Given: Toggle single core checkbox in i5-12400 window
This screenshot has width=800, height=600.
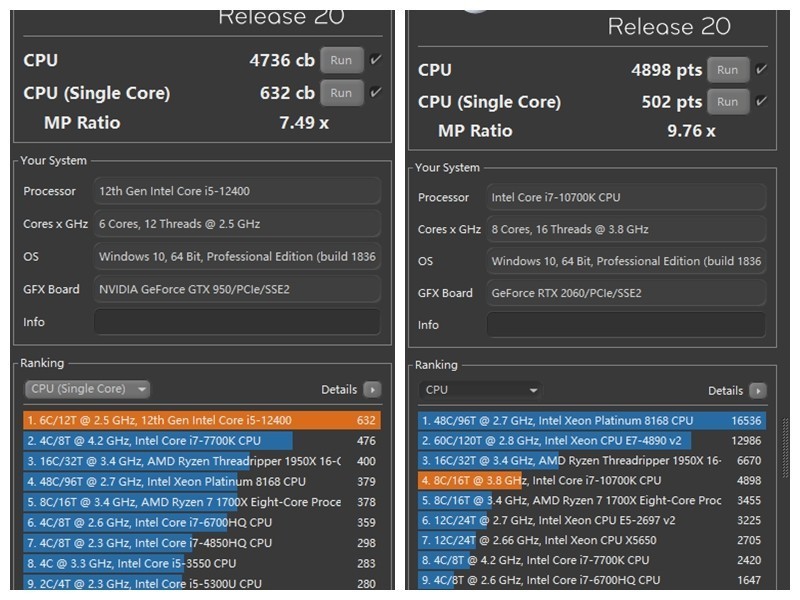Looking at the screenshot, I should pyautogui.click(x=376, y=92).
